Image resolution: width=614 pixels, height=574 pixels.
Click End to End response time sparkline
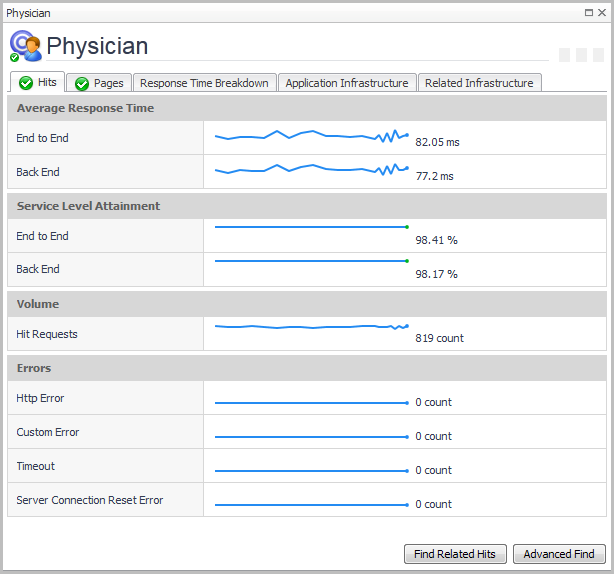[311, 136]
